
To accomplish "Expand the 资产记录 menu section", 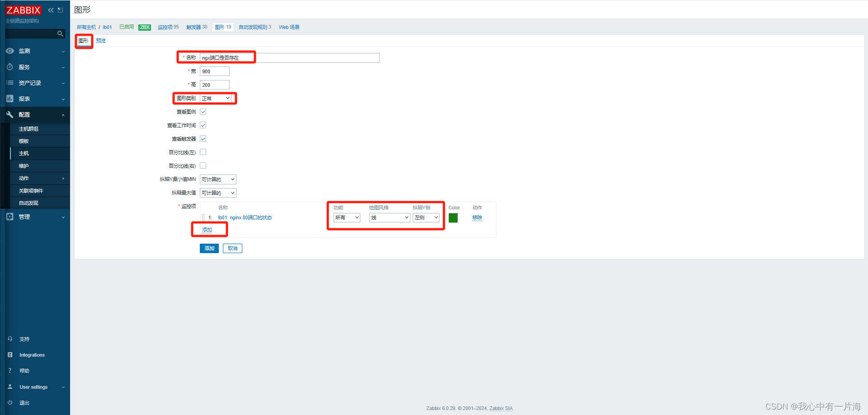I will 63,83.
